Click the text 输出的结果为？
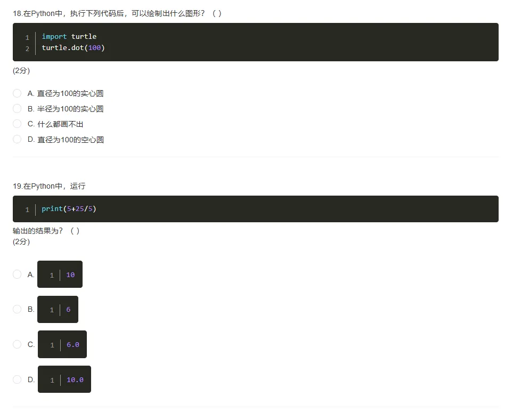521x420 pixels. click(x=37, y=231)
